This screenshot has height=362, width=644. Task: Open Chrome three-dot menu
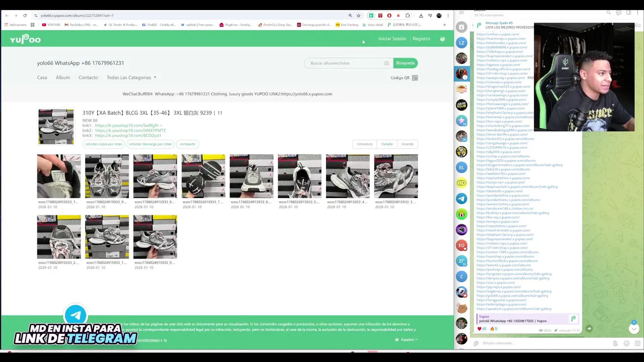pyautogui.click(x=448, y=16)
